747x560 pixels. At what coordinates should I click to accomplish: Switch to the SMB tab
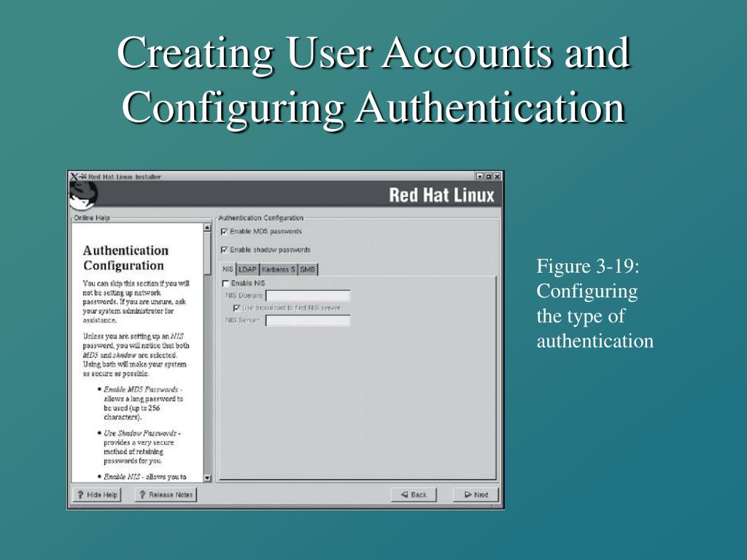tap(307, 270)
